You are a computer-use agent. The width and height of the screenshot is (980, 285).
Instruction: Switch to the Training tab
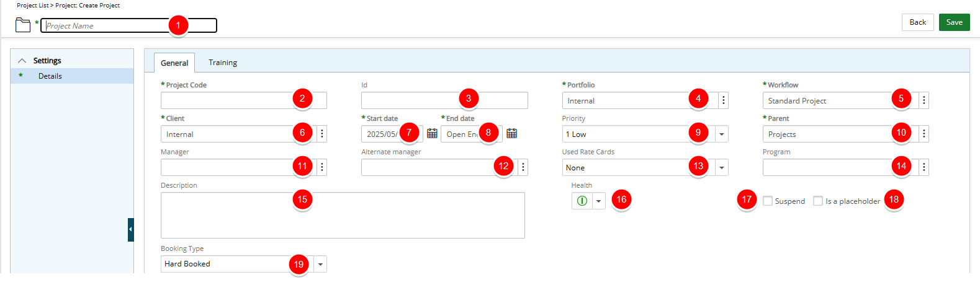[x=223, y=63]
